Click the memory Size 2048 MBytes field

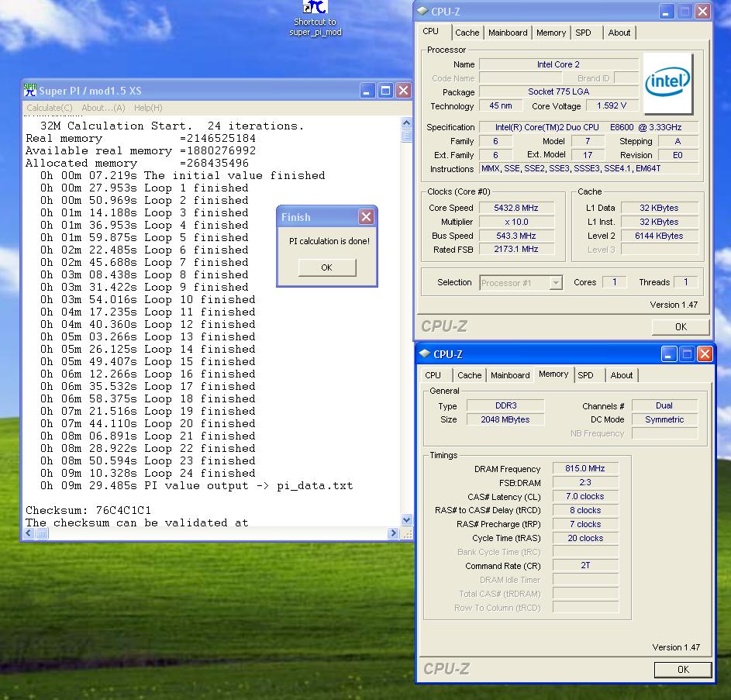[506, 419]
